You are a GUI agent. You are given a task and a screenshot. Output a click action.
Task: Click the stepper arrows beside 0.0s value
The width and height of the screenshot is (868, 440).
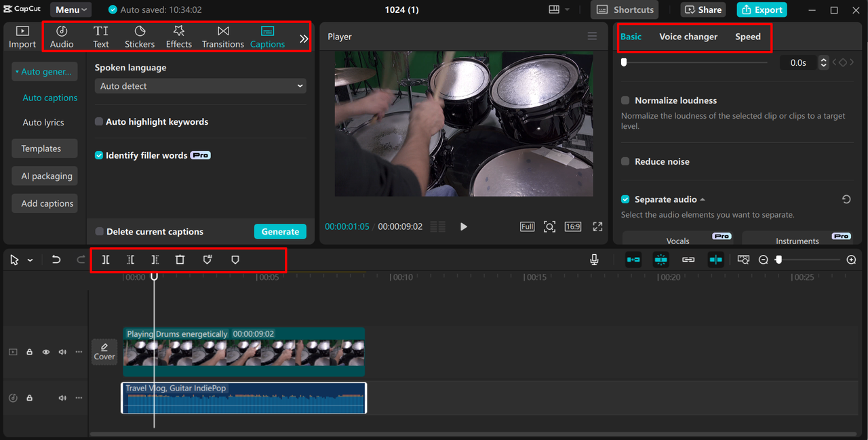823,62
